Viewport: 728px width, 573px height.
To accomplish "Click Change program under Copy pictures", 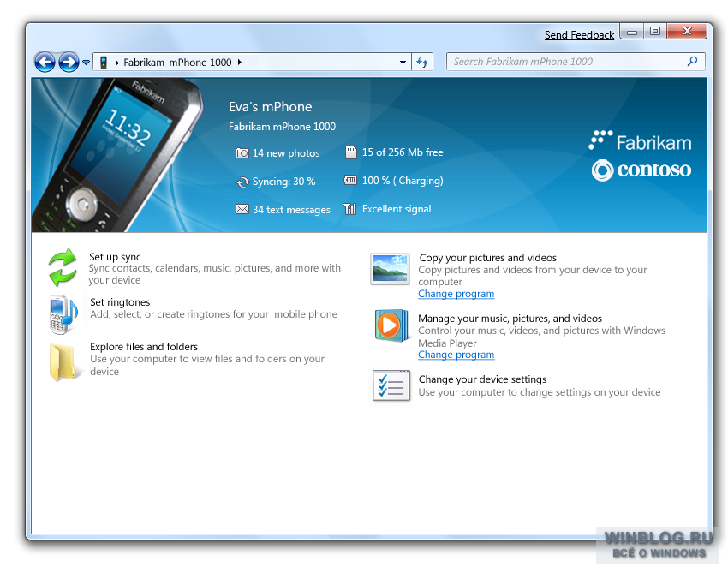I will click(456, 294).
